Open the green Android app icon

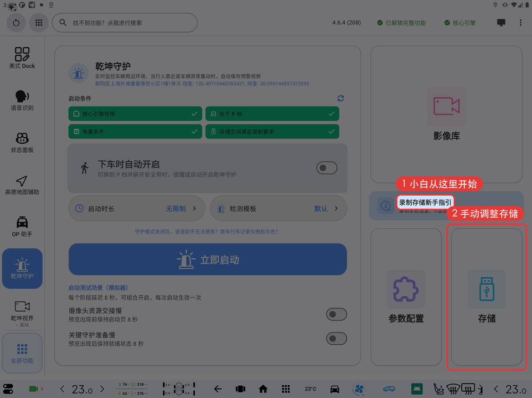pos(417,389)
